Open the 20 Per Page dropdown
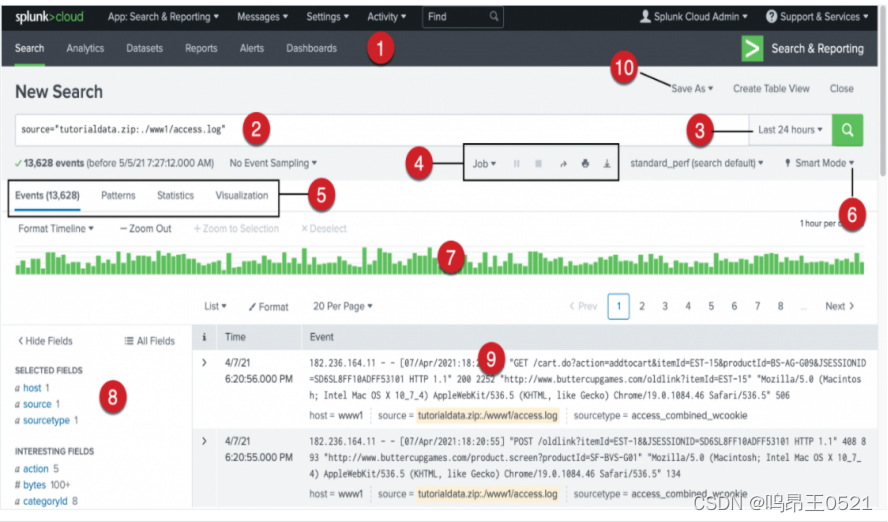 (x=343, y=306)
